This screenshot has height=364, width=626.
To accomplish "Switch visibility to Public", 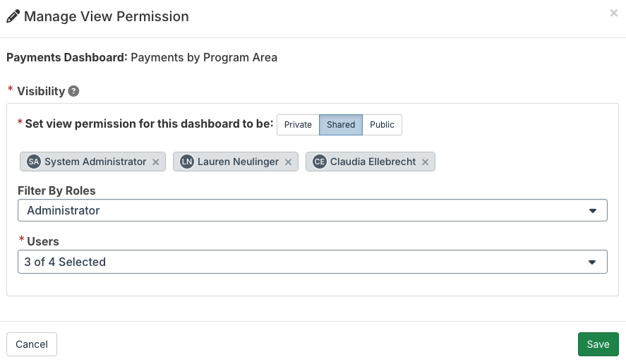I will click(x=382, y=125).
